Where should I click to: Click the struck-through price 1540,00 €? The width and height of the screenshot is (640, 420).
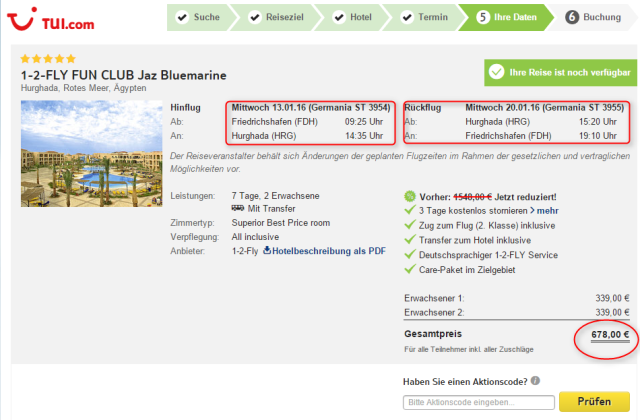coord(472,197)
